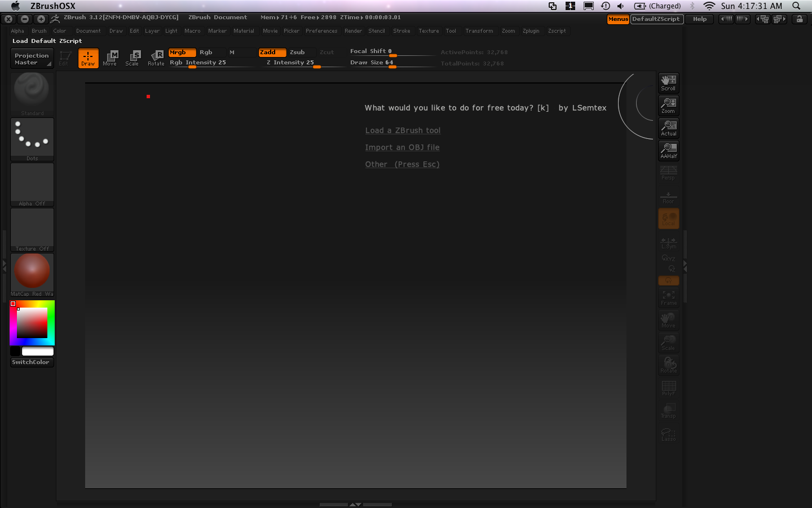Click the AAHalf icon in the right sidebar
Screen dimensions: 812x508
(668, 151)
